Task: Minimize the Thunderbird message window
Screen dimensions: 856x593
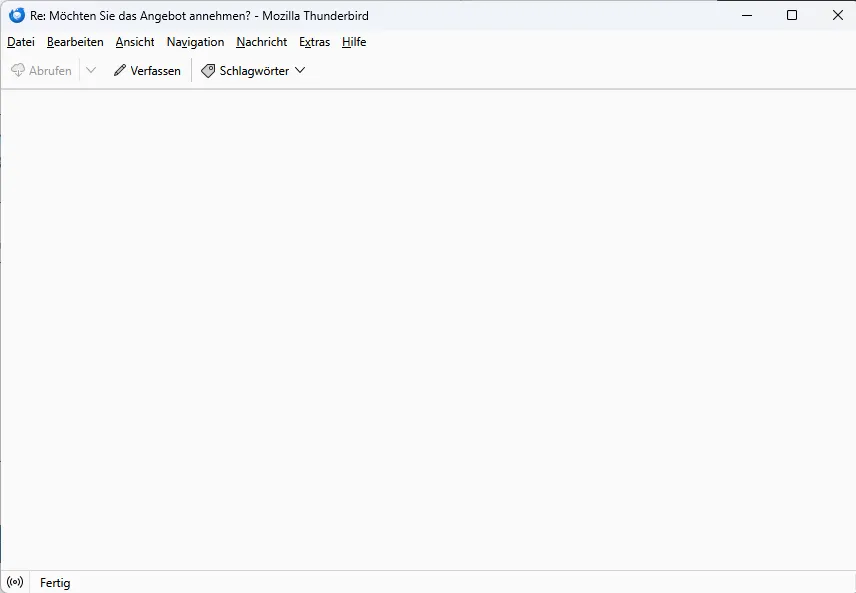Action: pos(747,15)
